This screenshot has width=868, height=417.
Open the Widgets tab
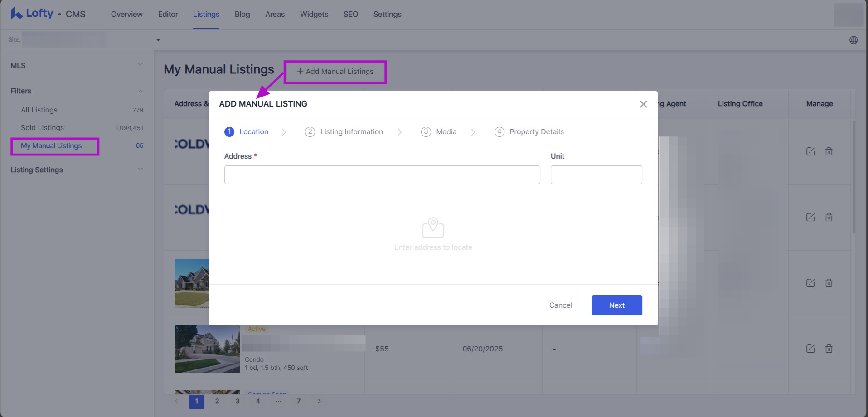pos(314,14)
